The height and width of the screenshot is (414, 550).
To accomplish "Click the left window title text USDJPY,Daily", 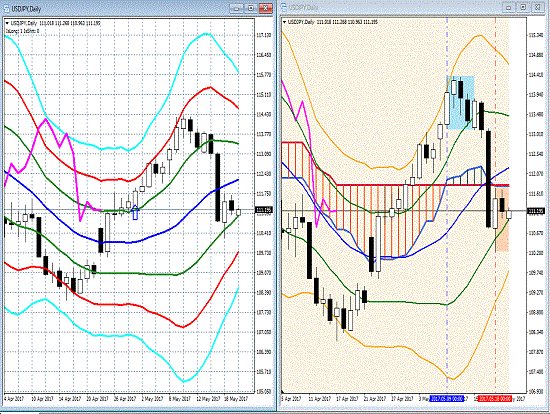I will coord(26,9).
